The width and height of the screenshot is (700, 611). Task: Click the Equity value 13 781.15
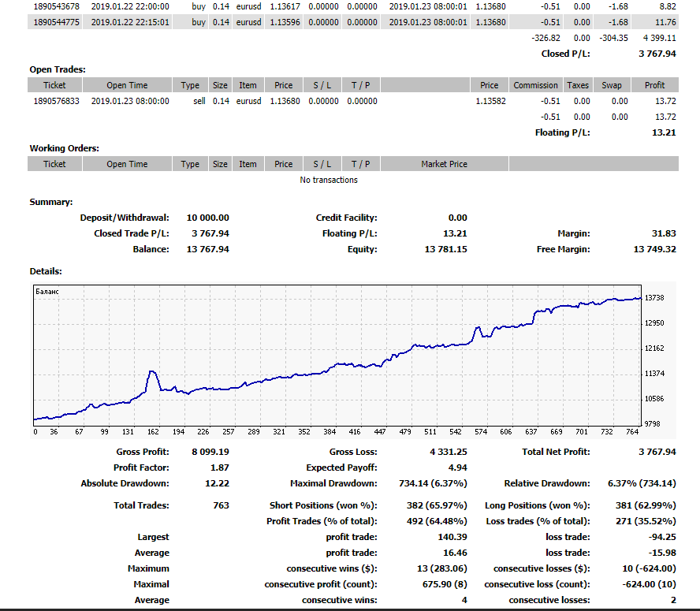coord(445,249)
